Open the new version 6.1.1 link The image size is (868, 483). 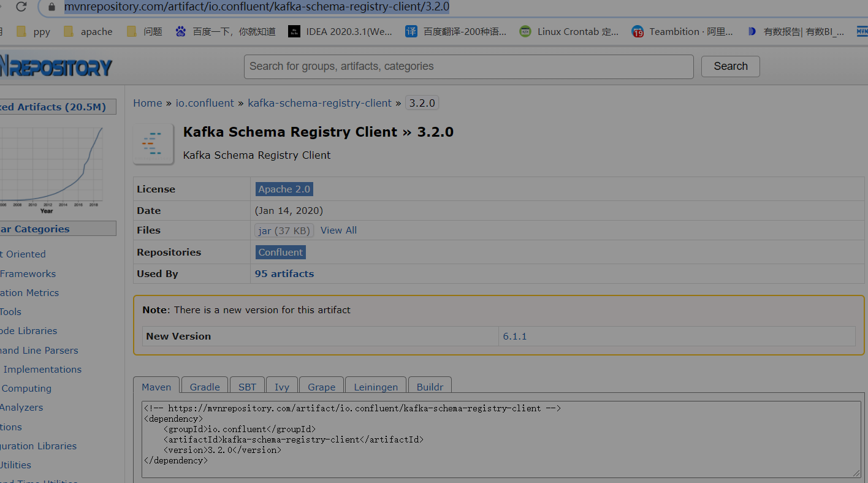click(x=516, y=336)
